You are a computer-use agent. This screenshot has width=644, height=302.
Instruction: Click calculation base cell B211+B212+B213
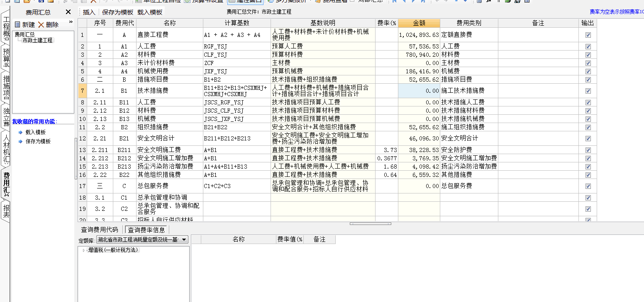point(237,138)
